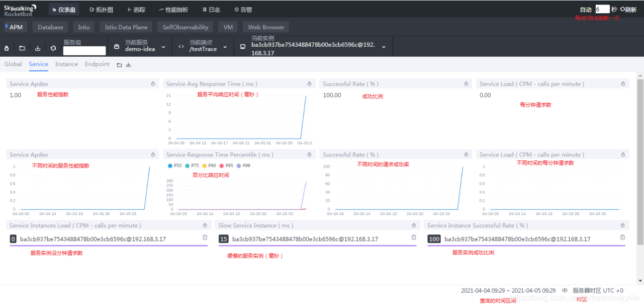Click the lock edit-mode icon in the toolbar
The width and height of the screenshot is (644, 307).
tap(7, 48)
